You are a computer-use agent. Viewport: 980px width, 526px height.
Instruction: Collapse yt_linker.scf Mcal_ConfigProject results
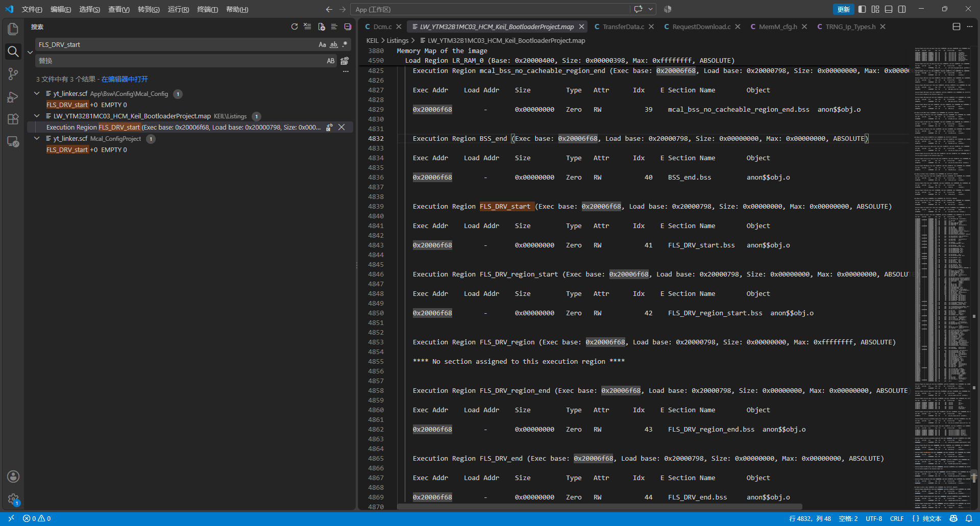[x=37, y=138]
